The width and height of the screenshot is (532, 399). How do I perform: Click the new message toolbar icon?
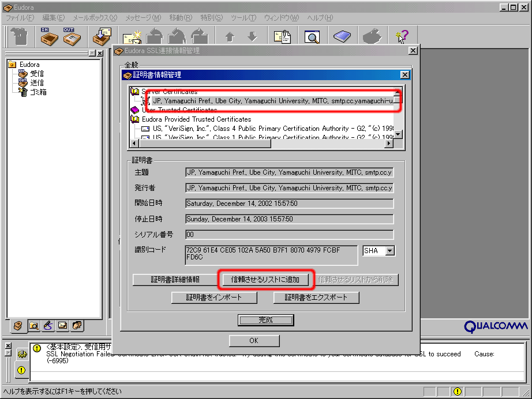132,37
